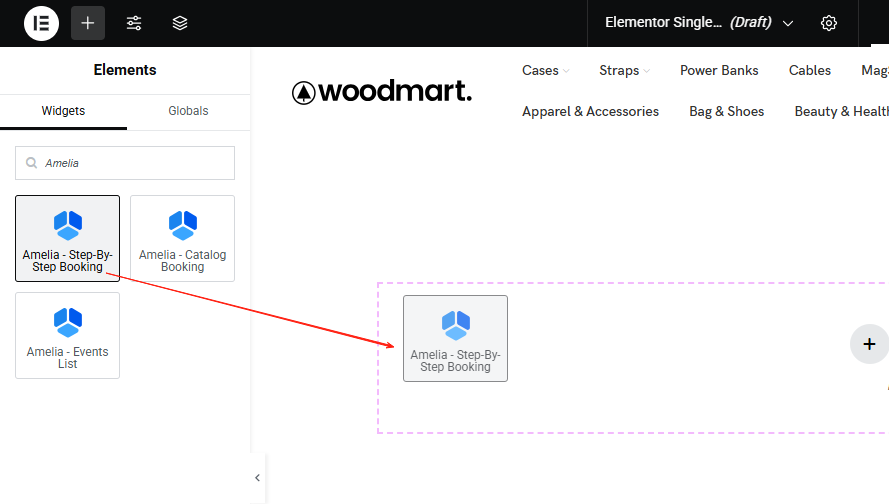Select Amelia Step-By-Step Booking widget
The width and height of the screenshot is (889, 504).
tap(67, 238)
